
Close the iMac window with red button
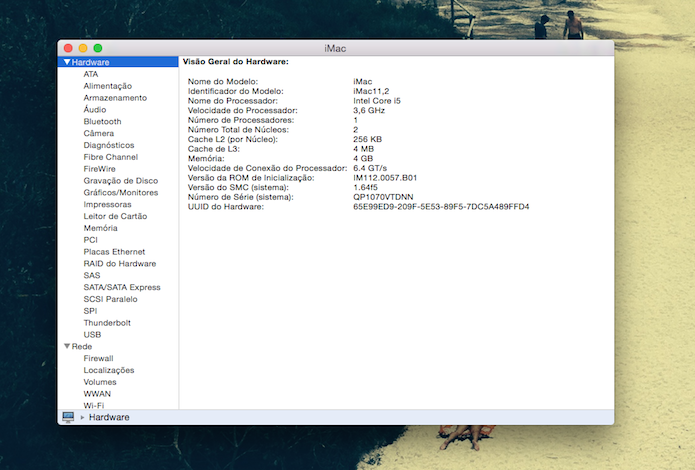[68, 48]
